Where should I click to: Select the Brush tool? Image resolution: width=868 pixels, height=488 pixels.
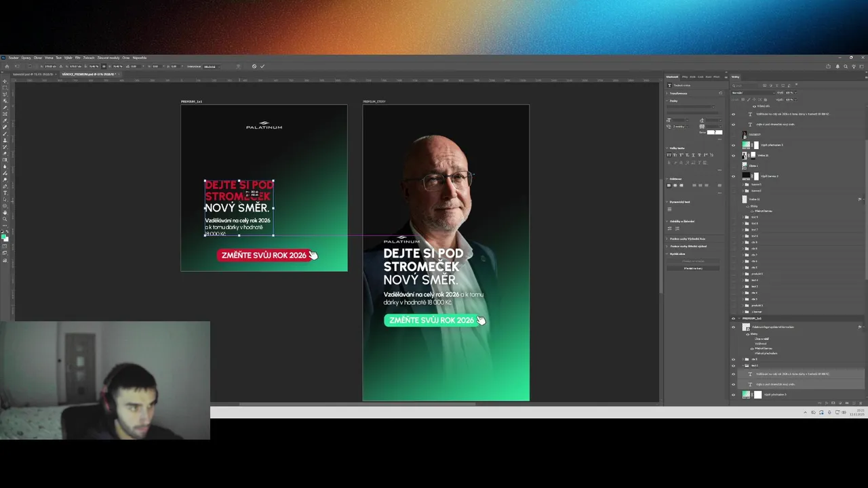[5, 134]
